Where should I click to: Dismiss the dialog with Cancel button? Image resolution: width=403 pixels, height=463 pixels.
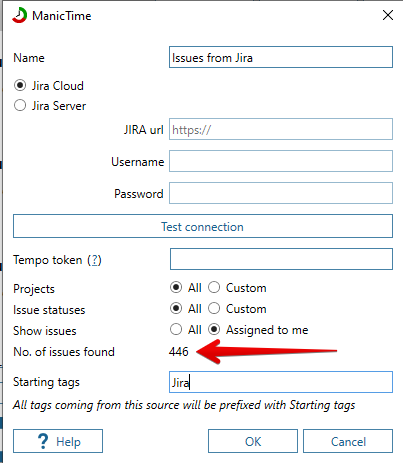(348, 441)
